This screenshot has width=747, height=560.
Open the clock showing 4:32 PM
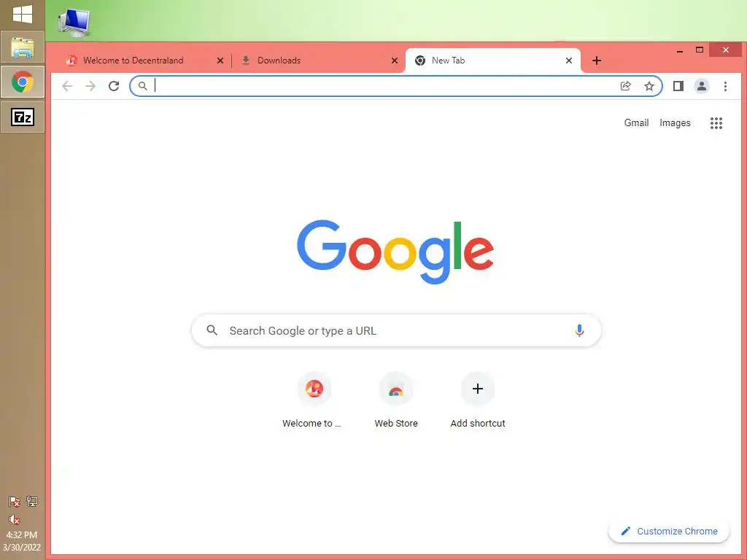coord(22,541)
